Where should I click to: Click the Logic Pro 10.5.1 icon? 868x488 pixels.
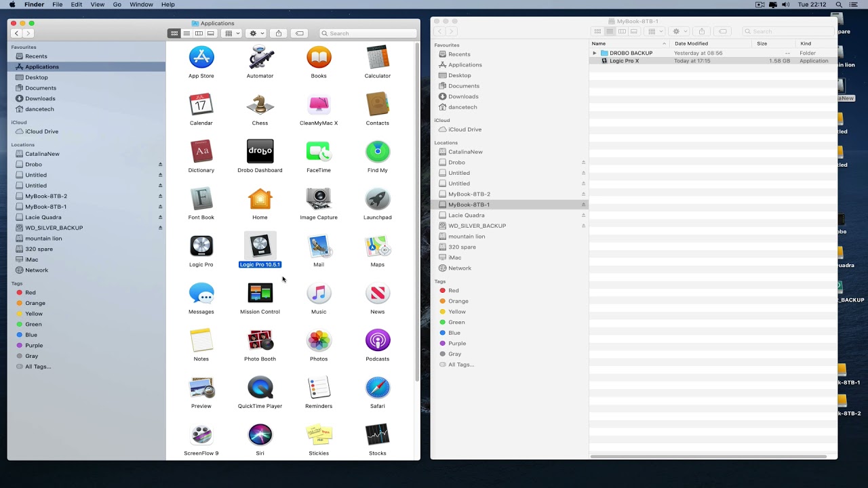pos(260,246)
